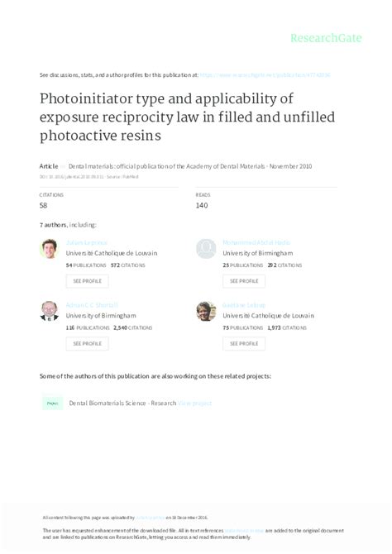See profile of the author with 25 publications

[x=244, y=281]
